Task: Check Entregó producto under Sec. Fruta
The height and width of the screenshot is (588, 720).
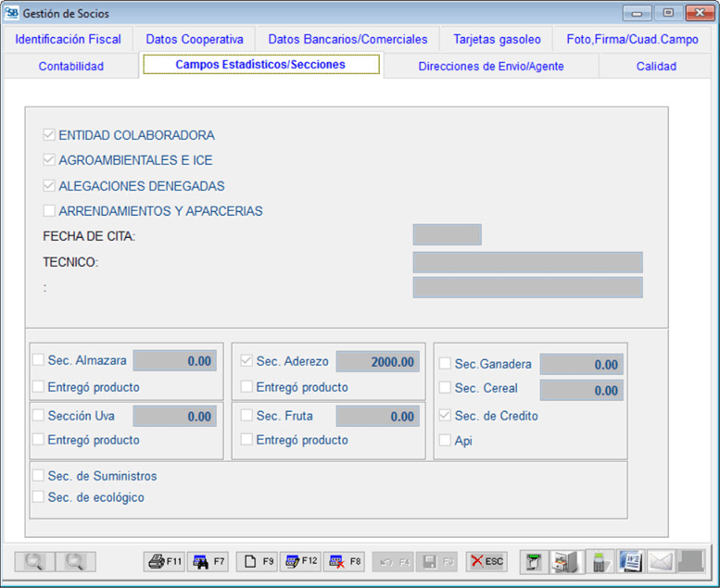Action: pyautogui.click(x=246, y=440)
